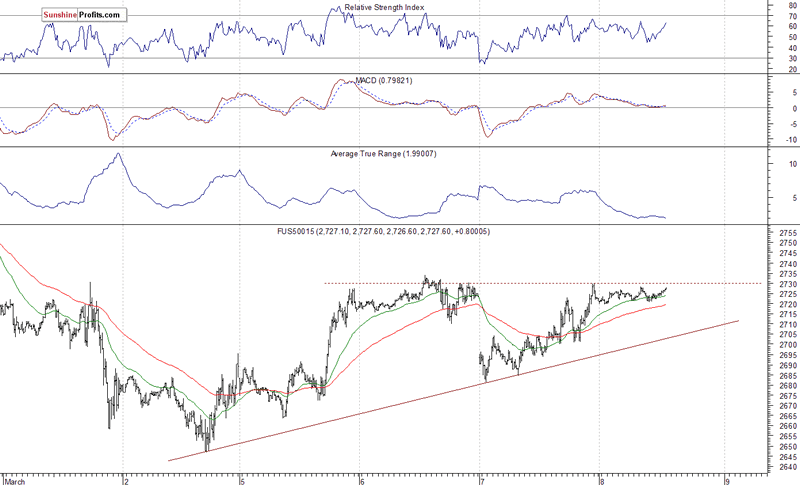Click date marker 8 on the time axis
The width and height of the screenshot is (800, 485).
[x=602, y=481]
